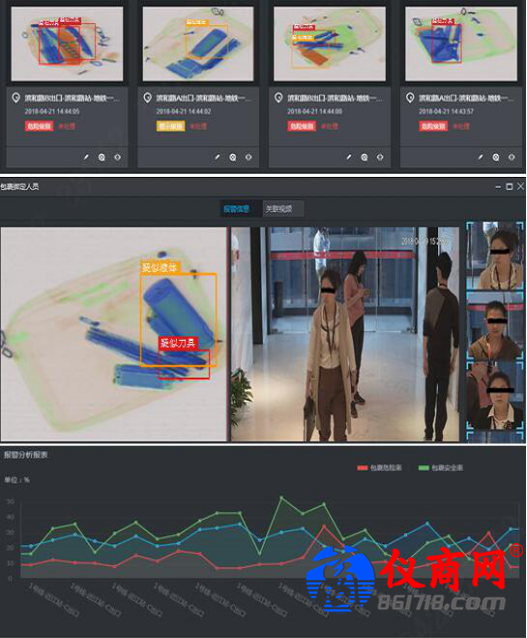Click the target locate icon on the second alarm card
This screenshot has width=527, height=638.
coord(249,157)
